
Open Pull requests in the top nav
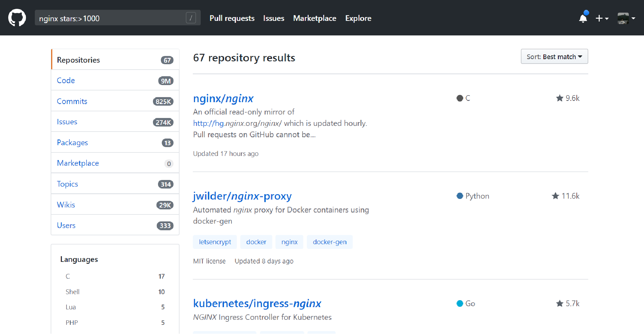pyautogui.click(x=232, y=18)
